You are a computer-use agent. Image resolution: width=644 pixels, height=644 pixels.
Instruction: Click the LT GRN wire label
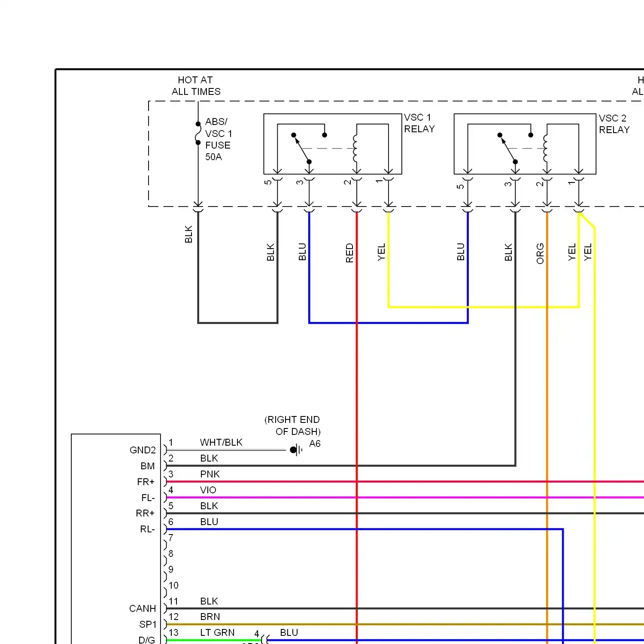[x=217, y=632]
